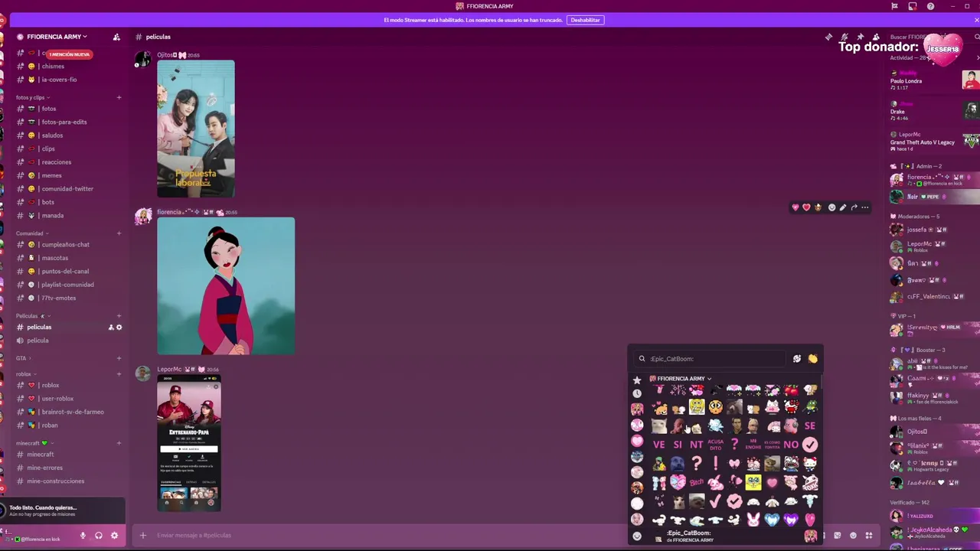980x551 pixels.
Task: Jump to recently used clock in emoji picker
Action: pyautogui.click(x=637, y=393)
